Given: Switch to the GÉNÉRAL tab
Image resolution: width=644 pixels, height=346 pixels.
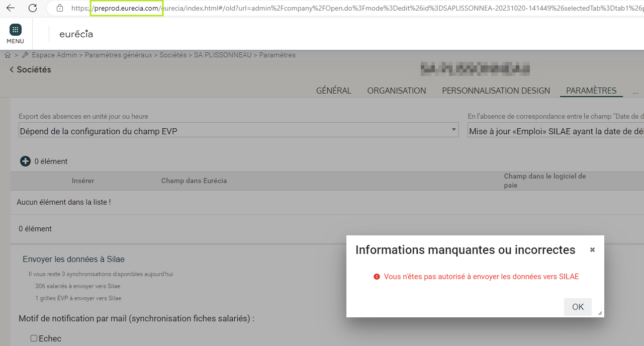Looking at the screenshot, I should (333, 91).
